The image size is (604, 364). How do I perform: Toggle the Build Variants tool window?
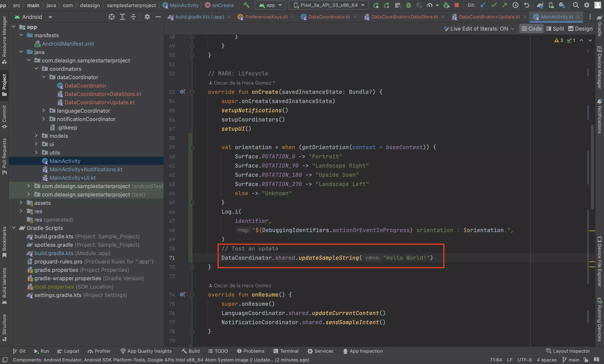pos(4,286)
